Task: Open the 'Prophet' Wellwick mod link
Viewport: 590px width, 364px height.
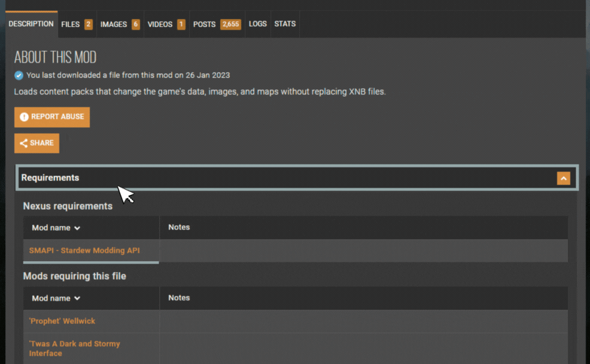Action: [62, 321]
